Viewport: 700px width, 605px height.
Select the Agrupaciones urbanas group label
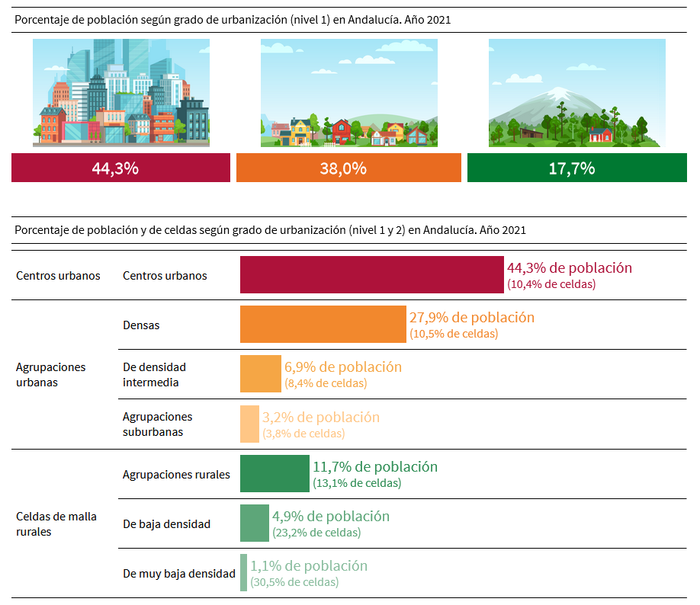[x=50, y=374]
